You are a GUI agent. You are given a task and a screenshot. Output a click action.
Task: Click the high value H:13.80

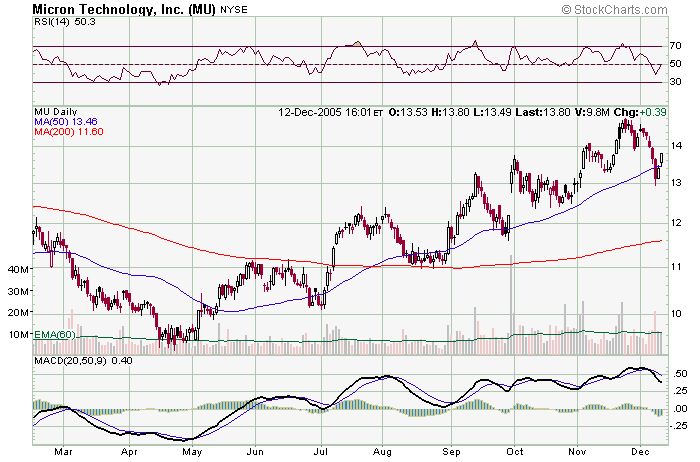point(450,112)
